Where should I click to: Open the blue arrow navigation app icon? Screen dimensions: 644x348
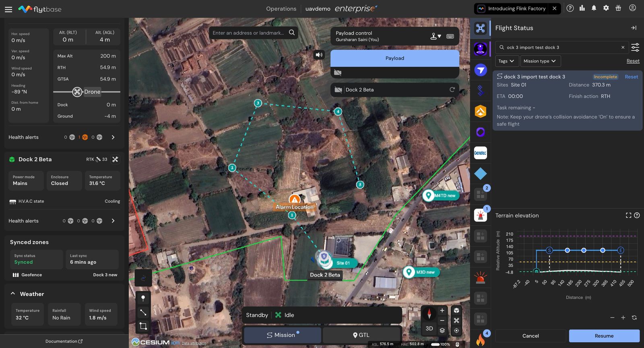point(481,70)
